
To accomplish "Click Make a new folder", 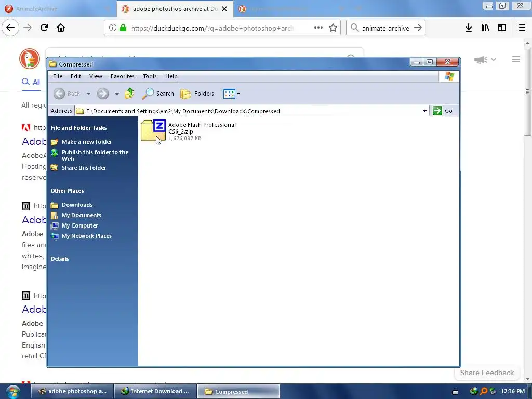I will click(87, 142).
